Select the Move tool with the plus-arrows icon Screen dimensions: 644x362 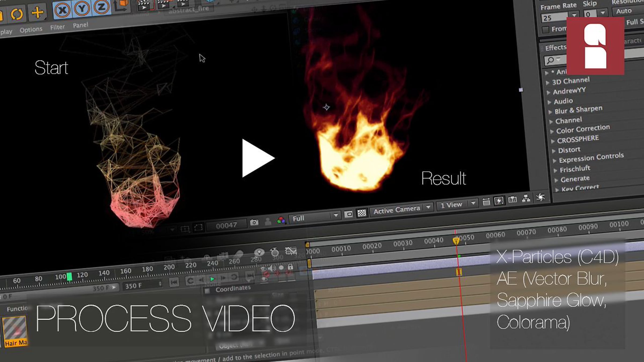coord(38,12)
